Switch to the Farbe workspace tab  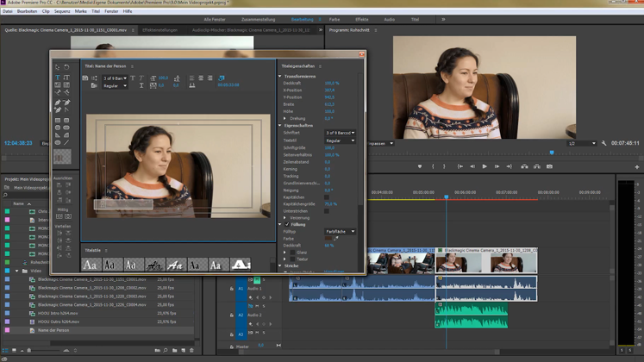(335, 18)
